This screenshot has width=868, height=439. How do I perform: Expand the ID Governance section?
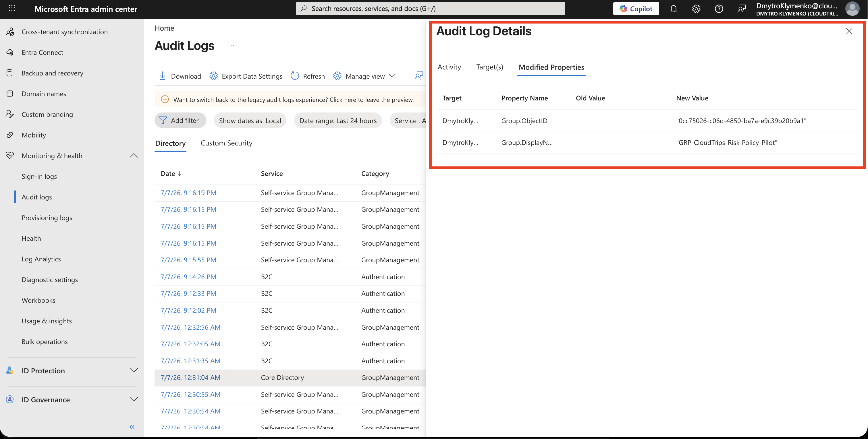(134, 399)
